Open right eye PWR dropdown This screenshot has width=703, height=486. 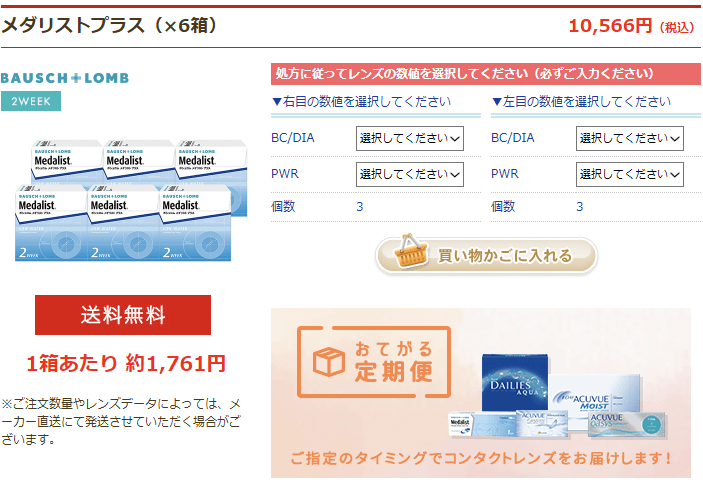pos(409,174)
